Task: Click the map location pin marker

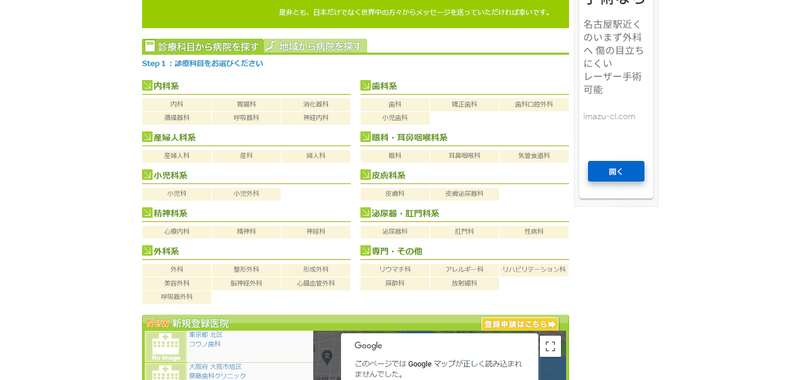Action: click(327, 356)
